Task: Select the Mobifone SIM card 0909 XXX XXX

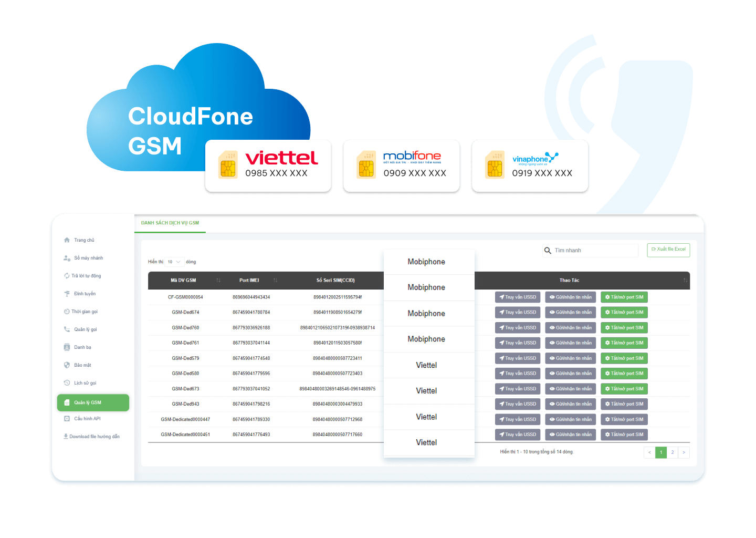Action: [402, 165]
